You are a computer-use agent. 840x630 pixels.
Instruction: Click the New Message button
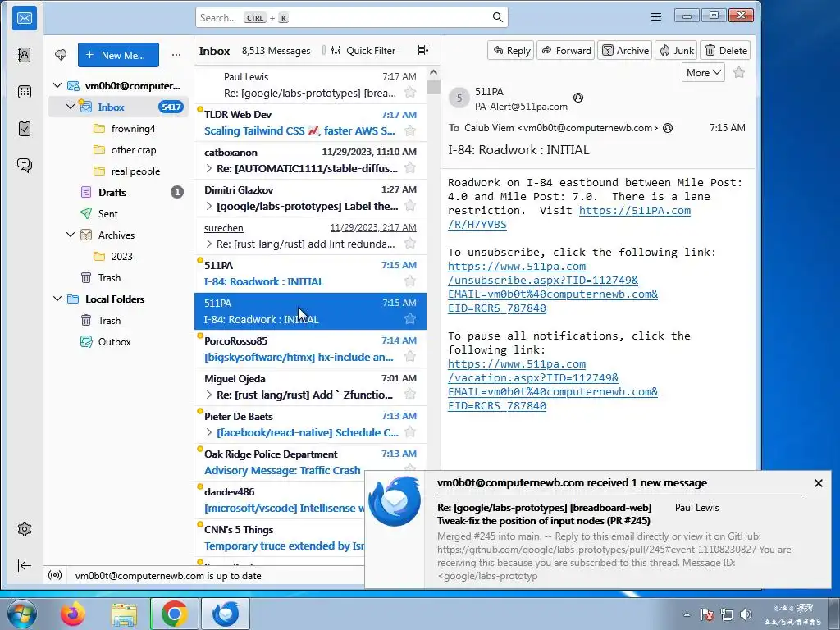coord(118,55)
